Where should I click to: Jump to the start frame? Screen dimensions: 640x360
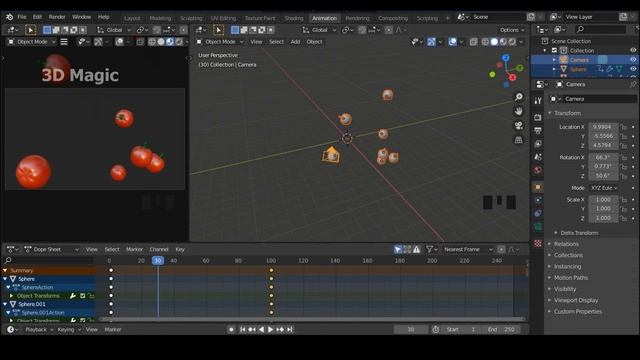point(242,329)
